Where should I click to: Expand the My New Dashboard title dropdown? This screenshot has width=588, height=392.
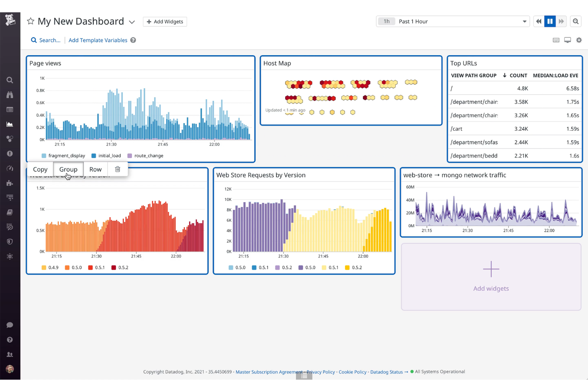[x=132, y=22]
